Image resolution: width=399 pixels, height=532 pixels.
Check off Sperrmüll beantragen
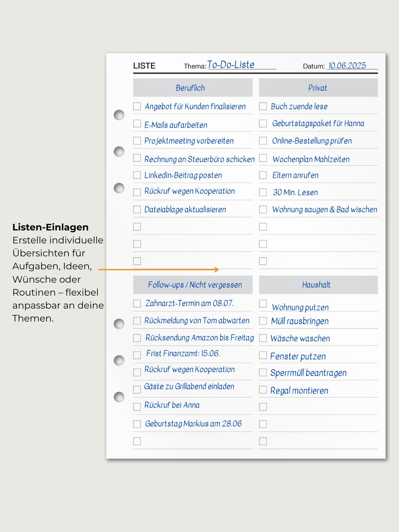coord(263,372)
